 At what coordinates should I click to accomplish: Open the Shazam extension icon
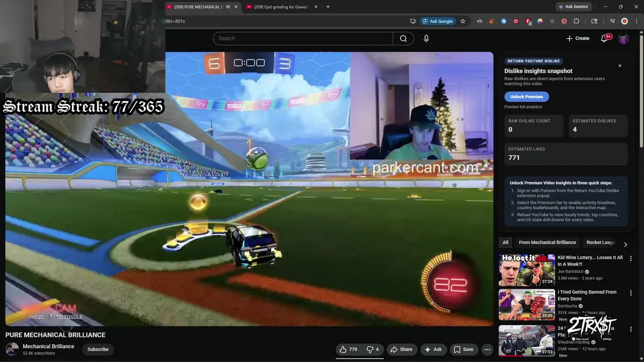coord(504,21)
